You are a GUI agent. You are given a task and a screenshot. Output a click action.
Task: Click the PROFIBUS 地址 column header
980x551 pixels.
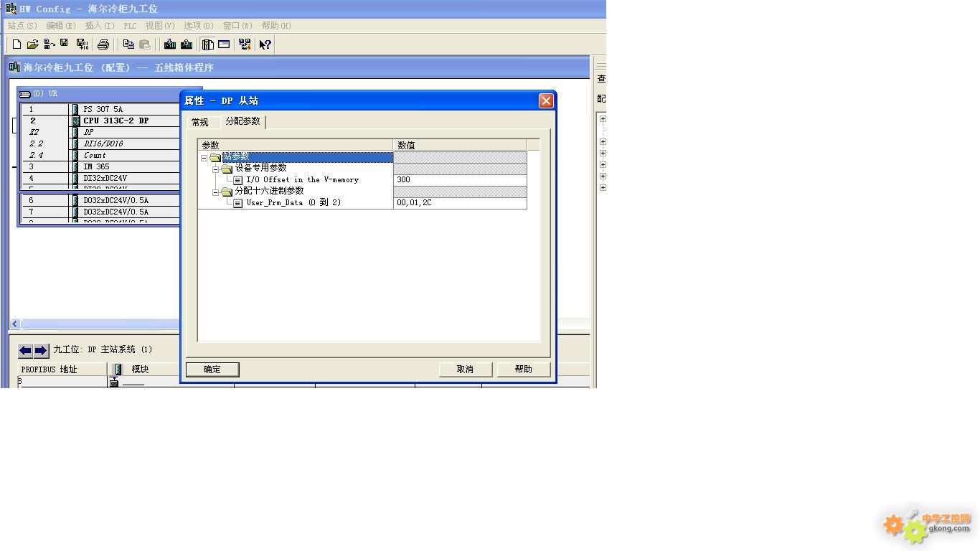[62, 369]
